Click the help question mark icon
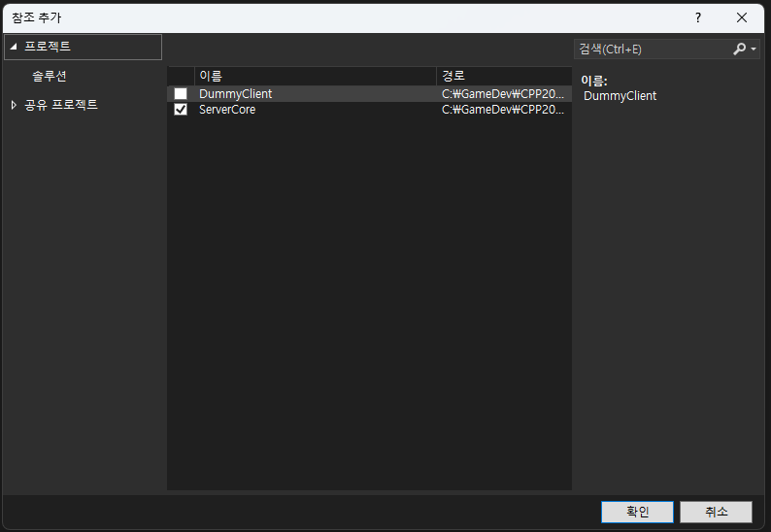Screen dimensions: 771x532 tap(698, 17)
